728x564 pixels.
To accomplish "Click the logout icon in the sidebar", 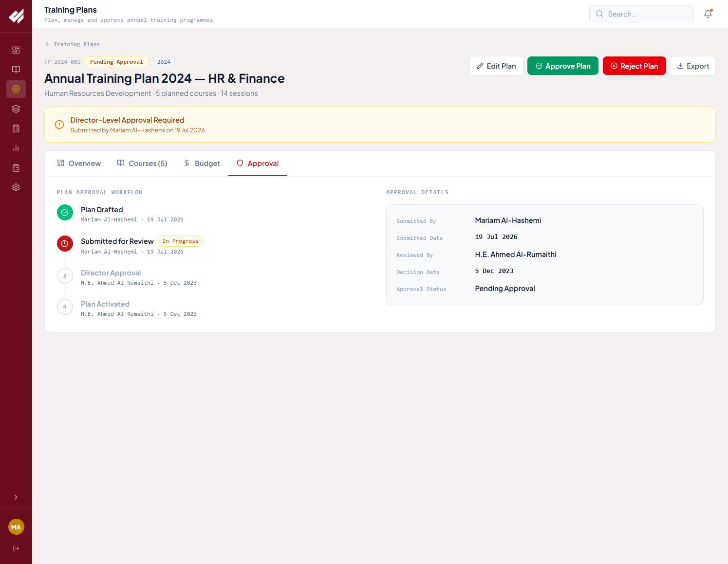I will click(x=16, y=548).
